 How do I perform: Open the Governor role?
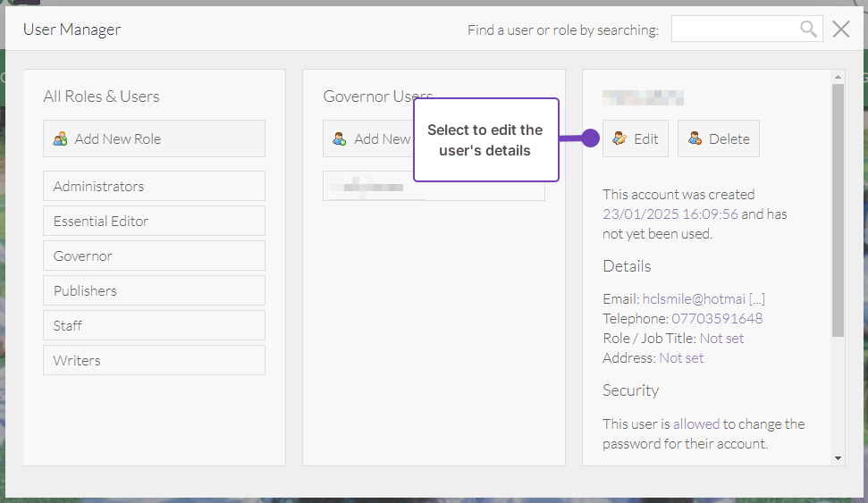click(x=154, y=256)
